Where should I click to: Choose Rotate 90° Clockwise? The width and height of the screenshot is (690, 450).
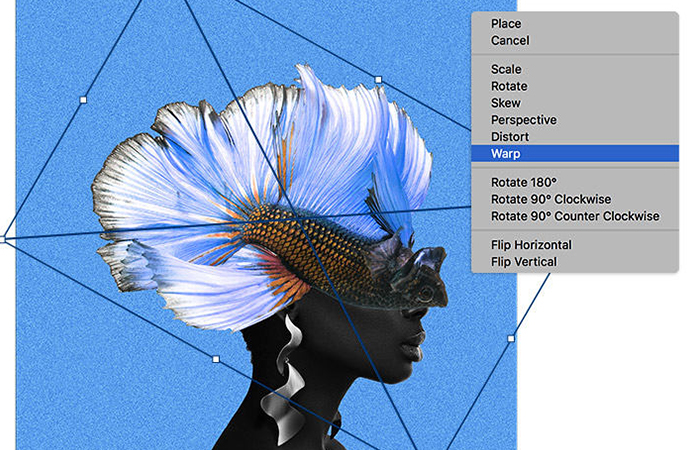click(x=575, y=199)
